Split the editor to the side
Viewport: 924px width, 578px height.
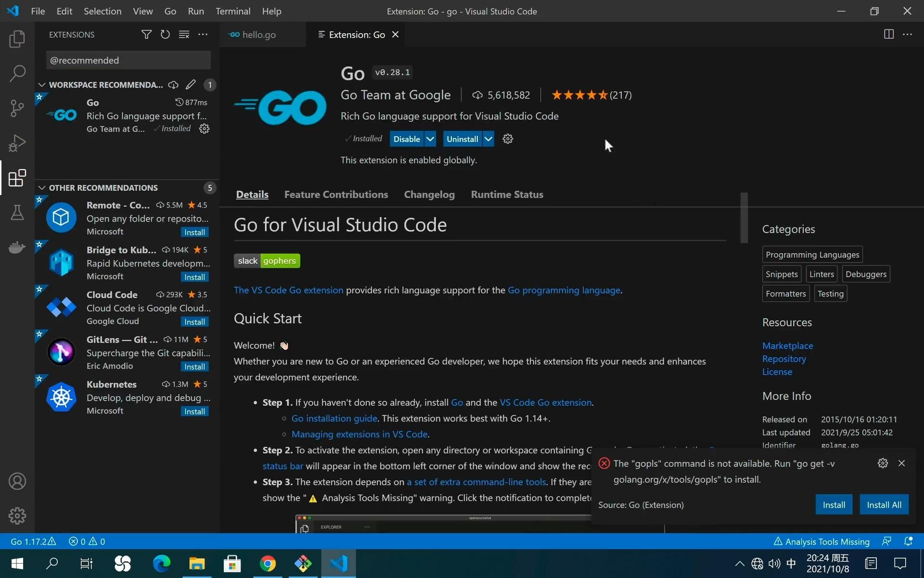coord(888,34)
